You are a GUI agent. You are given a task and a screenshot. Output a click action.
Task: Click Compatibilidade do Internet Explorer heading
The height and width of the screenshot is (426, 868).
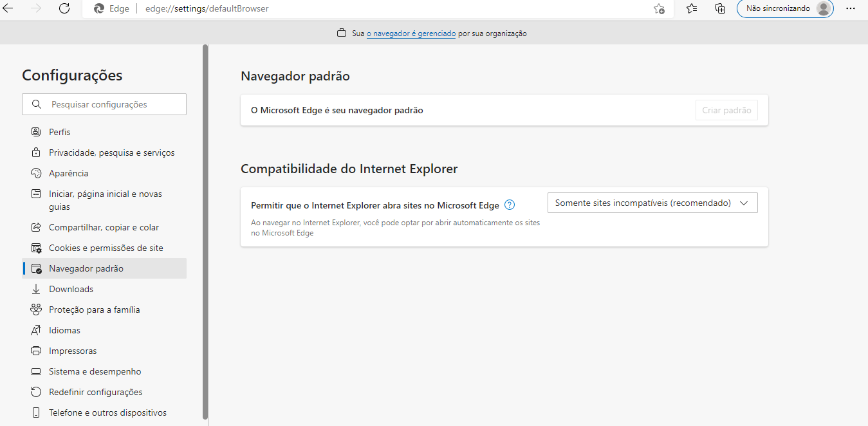click(x=349, y=169)
